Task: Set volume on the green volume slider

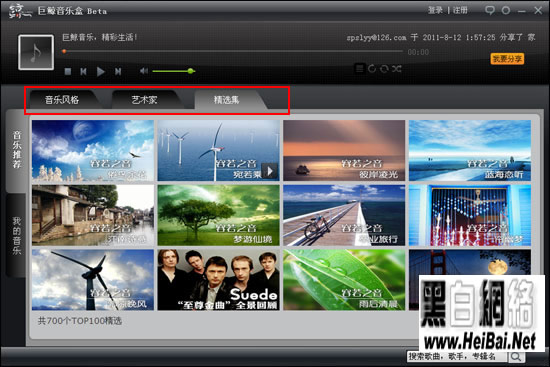Action: (173, 71)
